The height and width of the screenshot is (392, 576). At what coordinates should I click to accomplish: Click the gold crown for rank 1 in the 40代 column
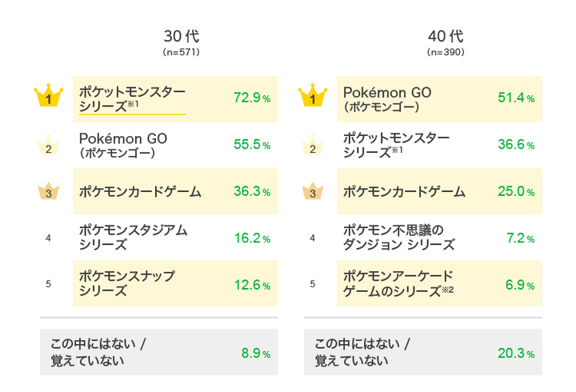tap(312, 98)
